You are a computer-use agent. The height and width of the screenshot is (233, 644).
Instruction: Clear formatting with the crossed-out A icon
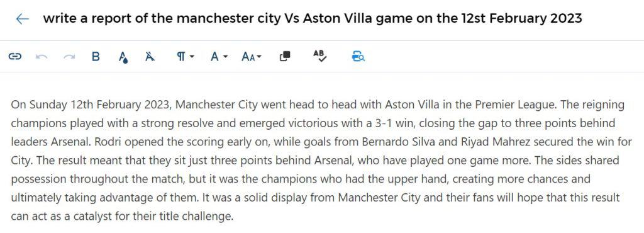point(150,57)
